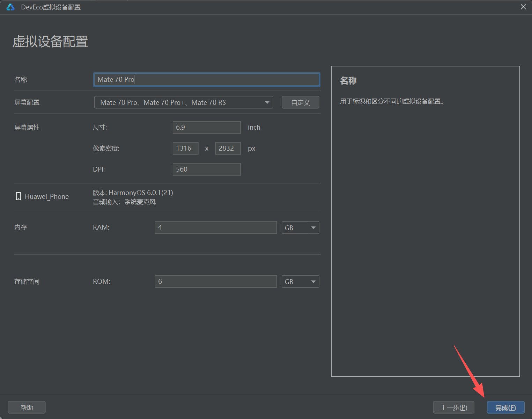Click the Huawei_Phone label

47,196
